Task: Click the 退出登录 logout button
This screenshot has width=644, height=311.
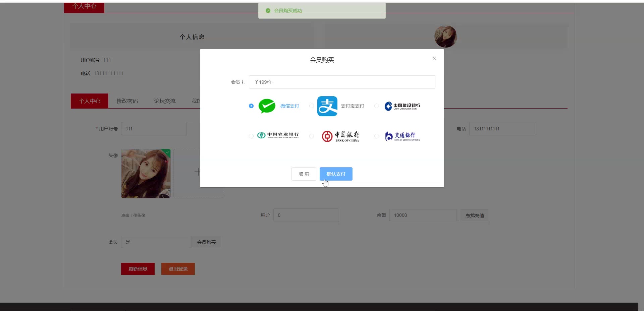Action: pos(178,269)
